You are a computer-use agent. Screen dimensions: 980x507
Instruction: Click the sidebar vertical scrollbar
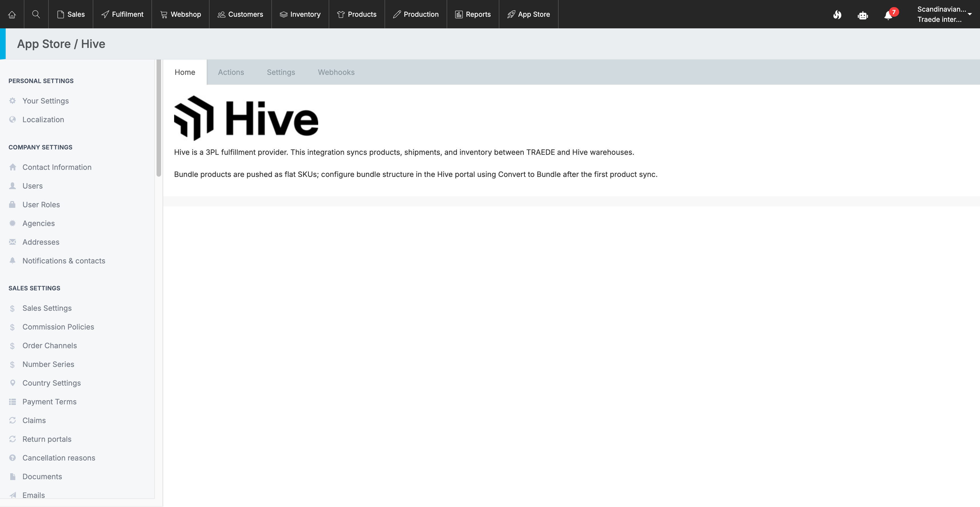(x=159, y=118)
